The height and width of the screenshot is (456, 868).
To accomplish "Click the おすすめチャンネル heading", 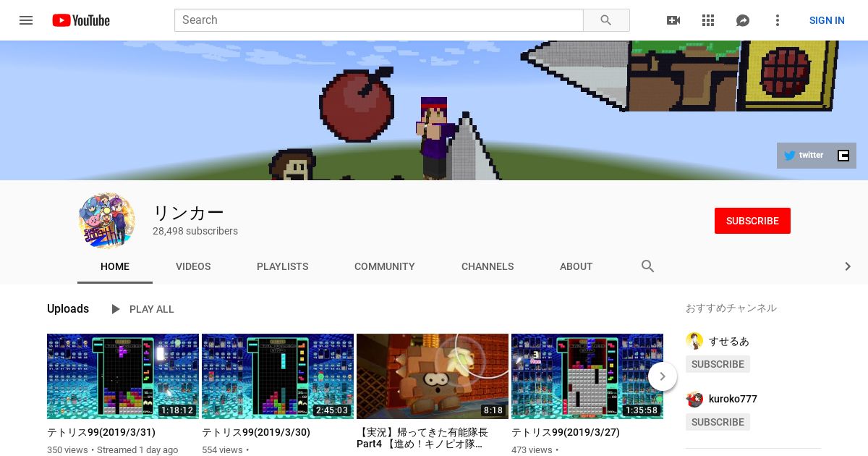I will 731,308.
